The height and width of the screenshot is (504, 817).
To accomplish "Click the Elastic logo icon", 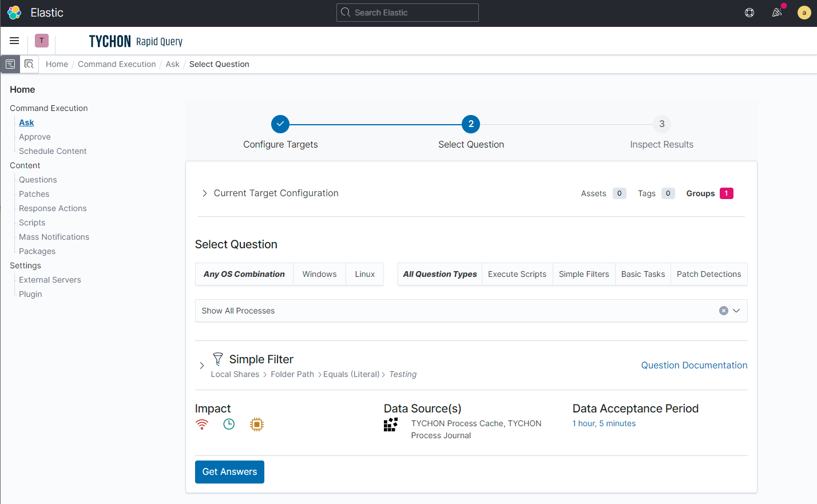I will click(x=14, y=13).
